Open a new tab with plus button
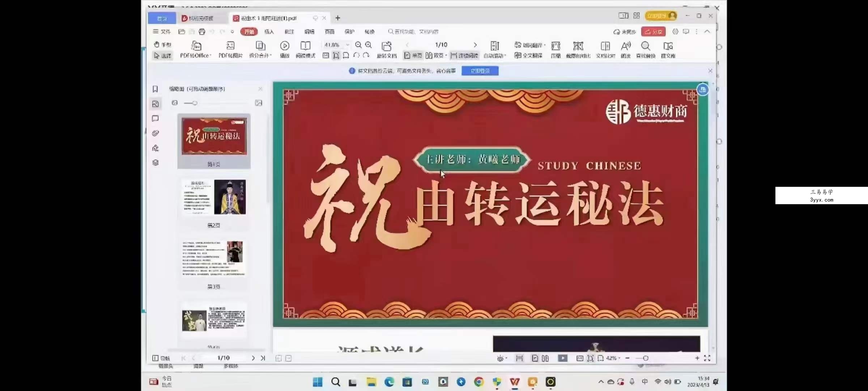 coord(338,18)
